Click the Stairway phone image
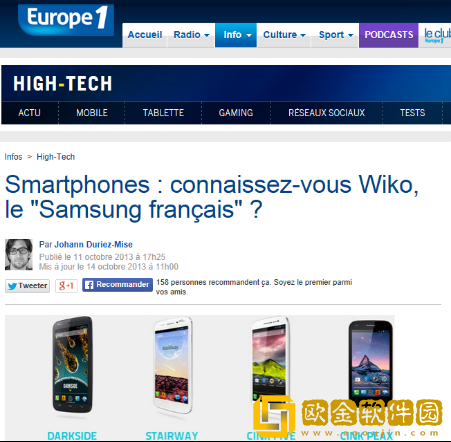This screenshot has width=451, height=442. tap(173, 365)
